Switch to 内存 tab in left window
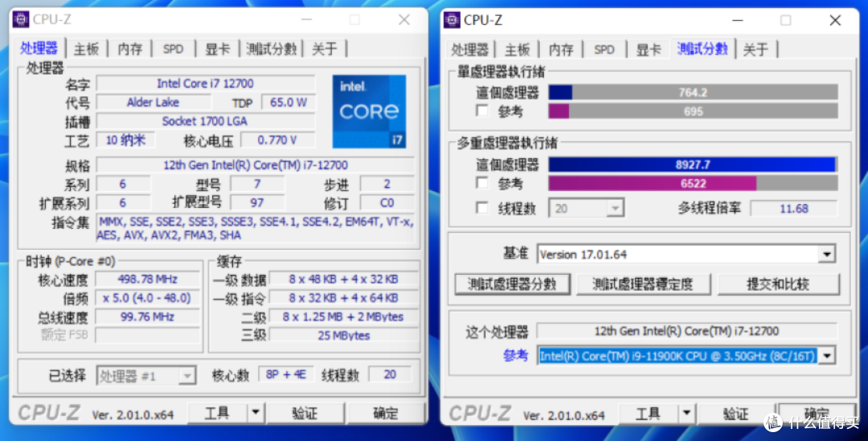Screen dimensions: 868x441 (130, 49)
